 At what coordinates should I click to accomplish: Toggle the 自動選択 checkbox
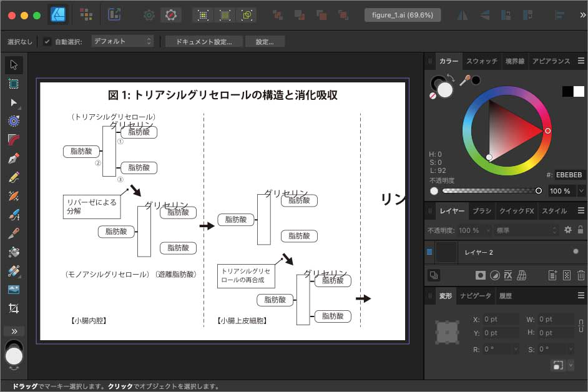pyautogui.click(x=47, y=41)
